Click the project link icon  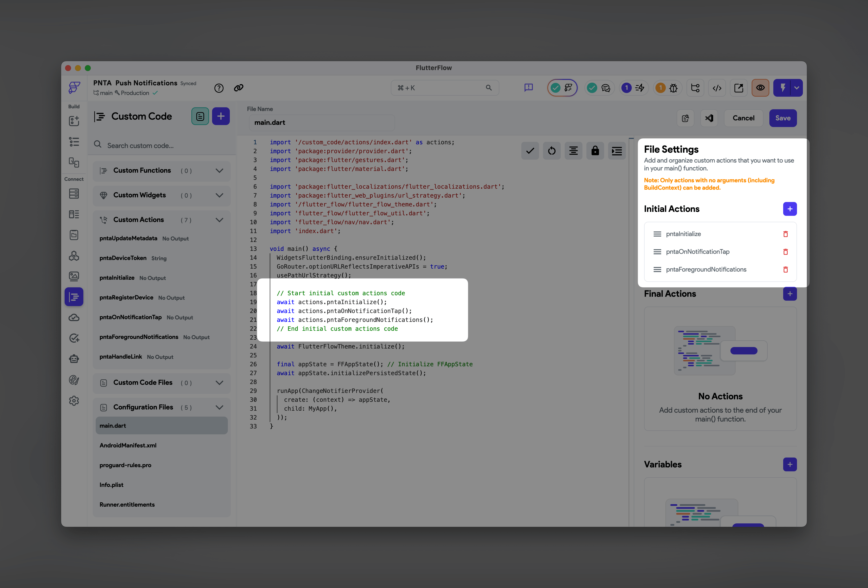(239, 88)
